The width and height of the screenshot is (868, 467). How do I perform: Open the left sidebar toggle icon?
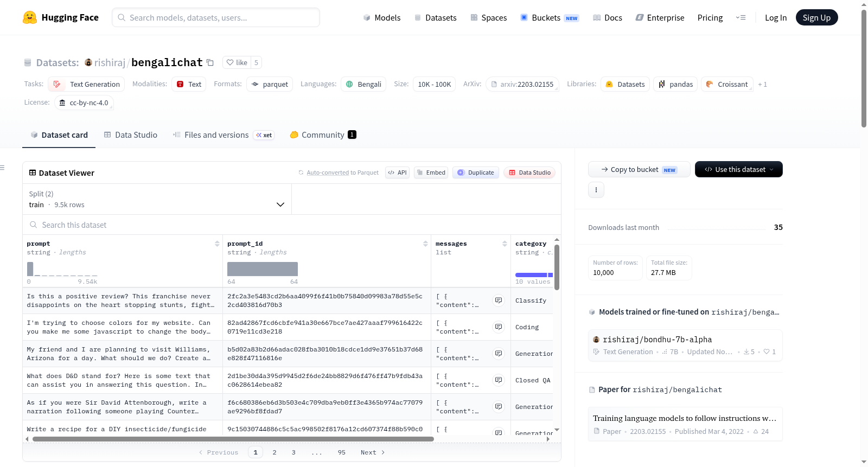(2, 168)
